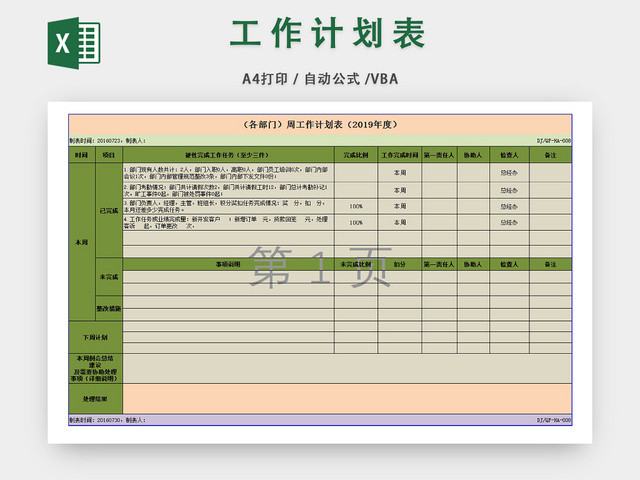Screen dimensions: 640x480
Task: Select the 时间 column header cell
Action: [81, 156]
